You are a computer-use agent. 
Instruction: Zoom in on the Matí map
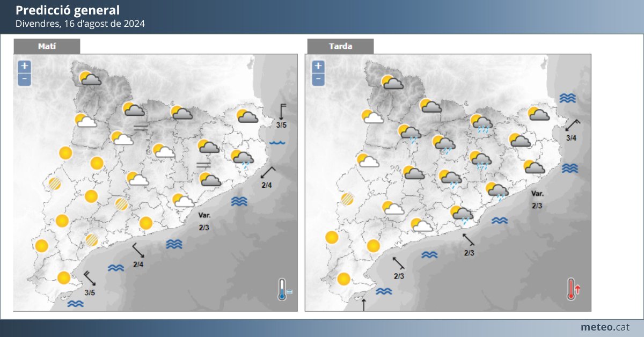pos(25,67)
